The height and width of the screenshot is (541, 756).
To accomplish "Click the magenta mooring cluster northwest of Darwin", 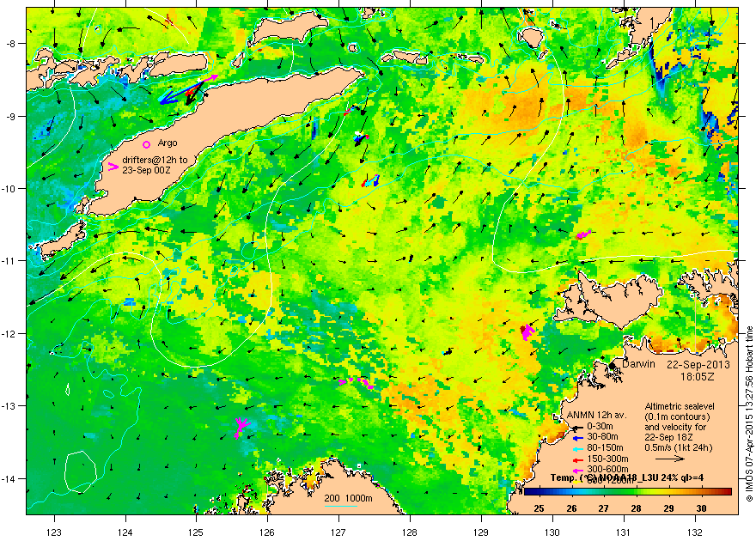I will coord(527,331).
